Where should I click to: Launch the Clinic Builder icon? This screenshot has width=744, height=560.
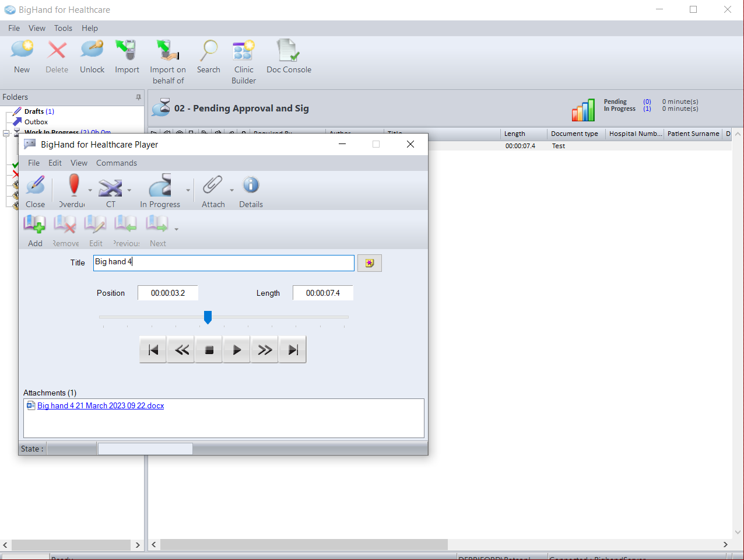point(244,50)
